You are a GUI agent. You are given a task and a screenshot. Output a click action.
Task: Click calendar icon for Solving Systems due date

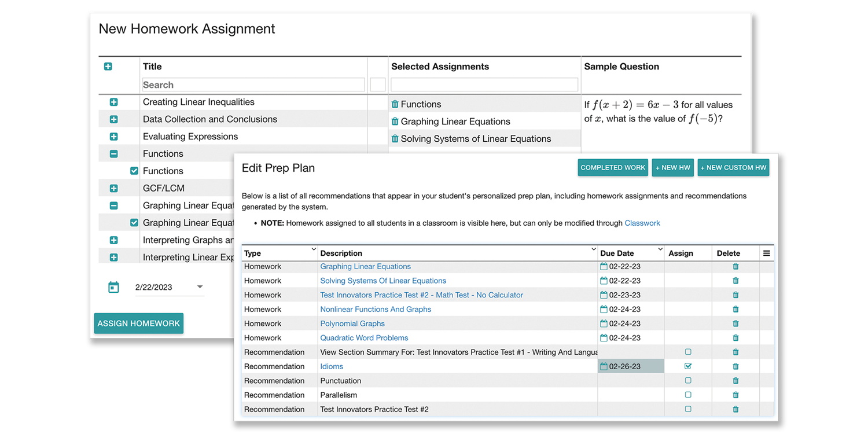[x=604, y=281]
